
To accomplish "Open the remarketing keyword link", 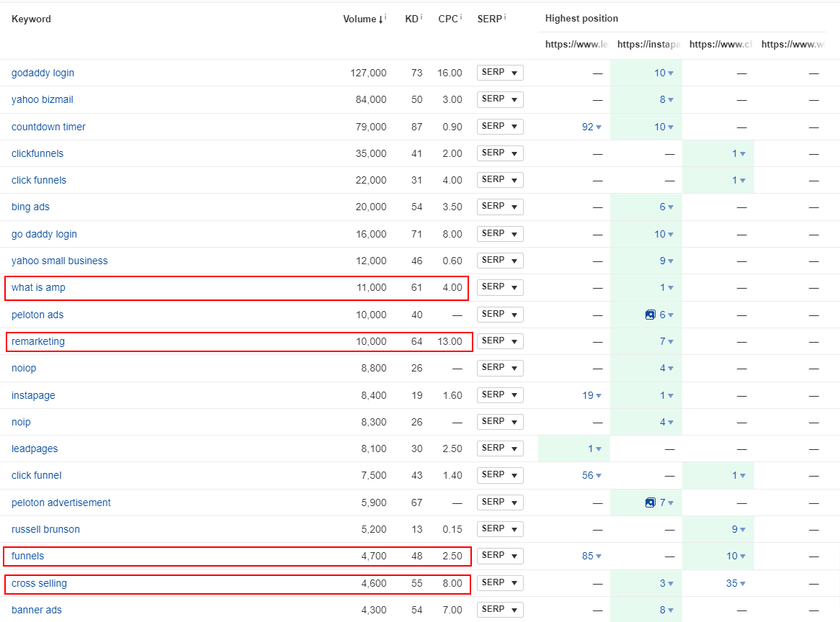I will [38, 341].
